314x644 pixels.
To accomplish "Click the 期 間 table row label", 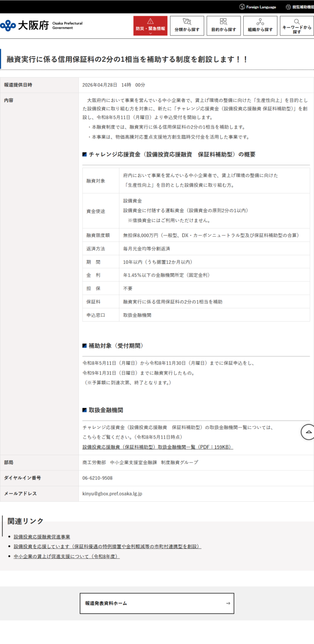I will tap(93, 262).
